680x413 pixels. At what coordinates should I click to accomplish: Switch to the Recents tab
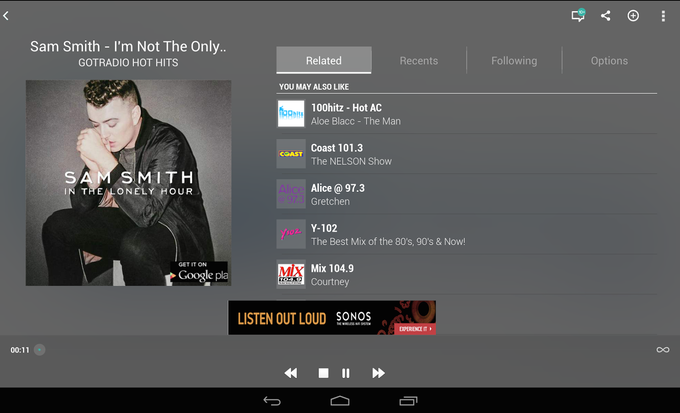tap(418, 60)
